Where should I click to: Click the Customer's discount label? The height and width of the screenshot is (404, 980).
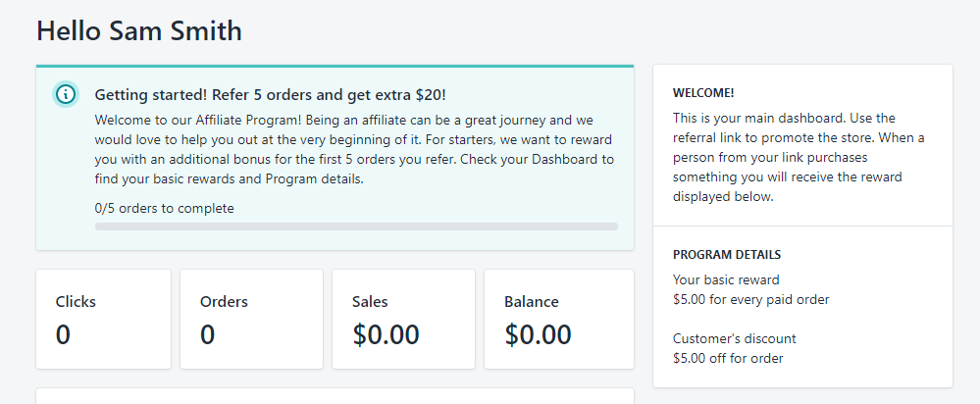tap(735, 338)
